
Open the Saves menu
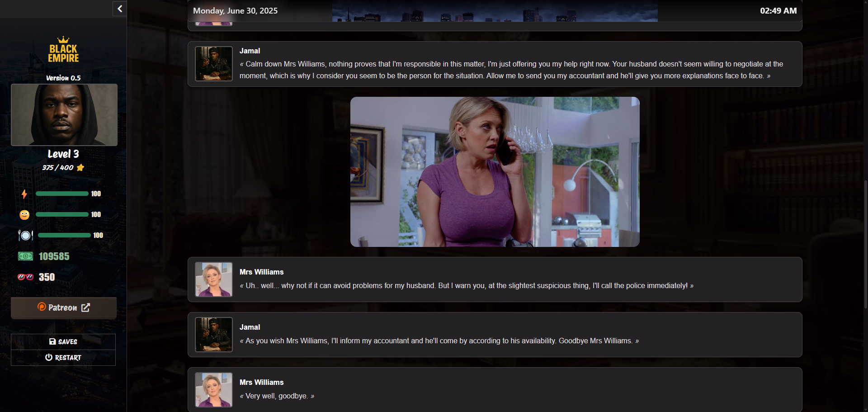click(x=63, y=342)
